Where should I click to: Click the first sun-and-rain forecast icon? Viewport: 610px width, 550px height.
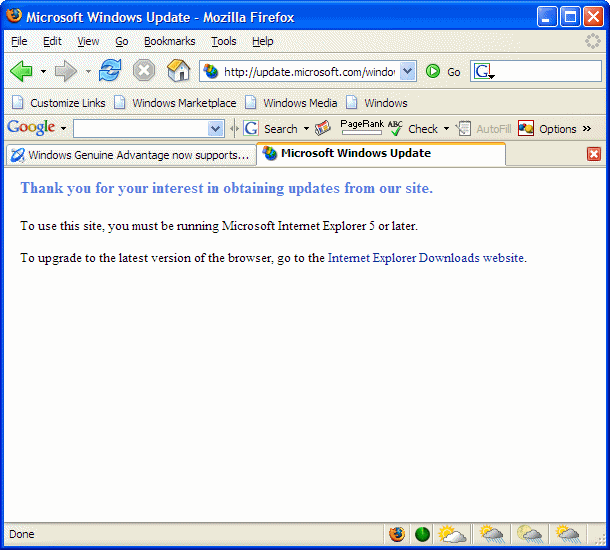[x=492, y=534]
